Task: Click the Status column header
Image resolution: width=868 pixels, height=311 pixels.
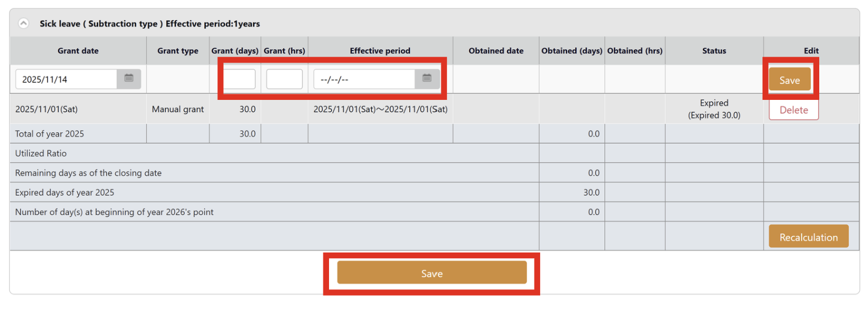Action: [714, 51]
